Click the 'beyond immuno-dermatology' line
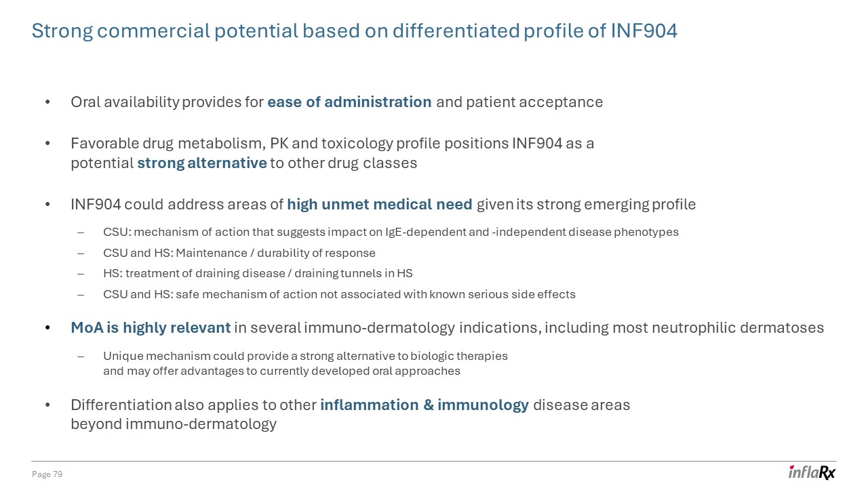This screenshot has height=488, width=868. point(174,424)
